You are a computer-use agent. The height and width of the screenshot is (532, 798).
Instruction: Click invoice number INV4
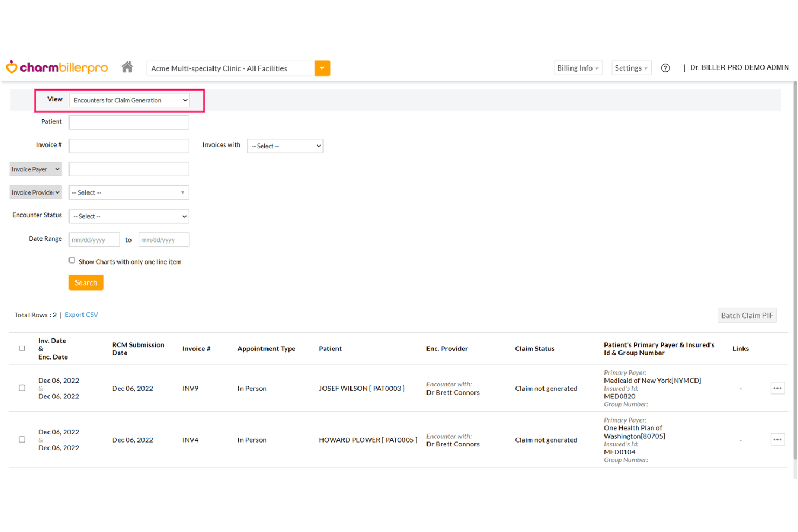(190, 440)
